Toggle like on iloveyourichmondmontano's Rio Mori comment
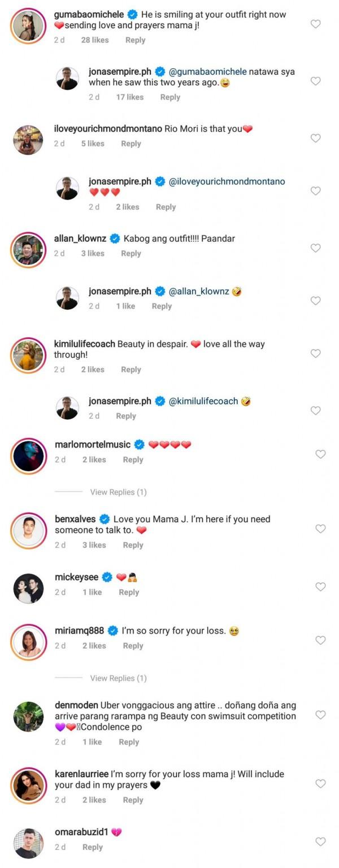Image resolution: width=339 pixels, height=868 pixels. [316, 138]
